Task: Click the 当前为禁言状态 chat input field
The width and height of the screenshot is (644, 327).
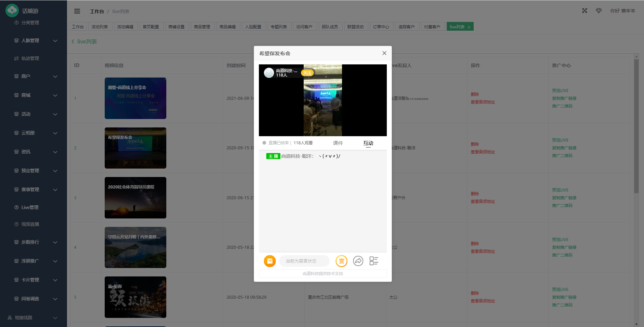Action: pyautogui.click(x=304, y=261)
